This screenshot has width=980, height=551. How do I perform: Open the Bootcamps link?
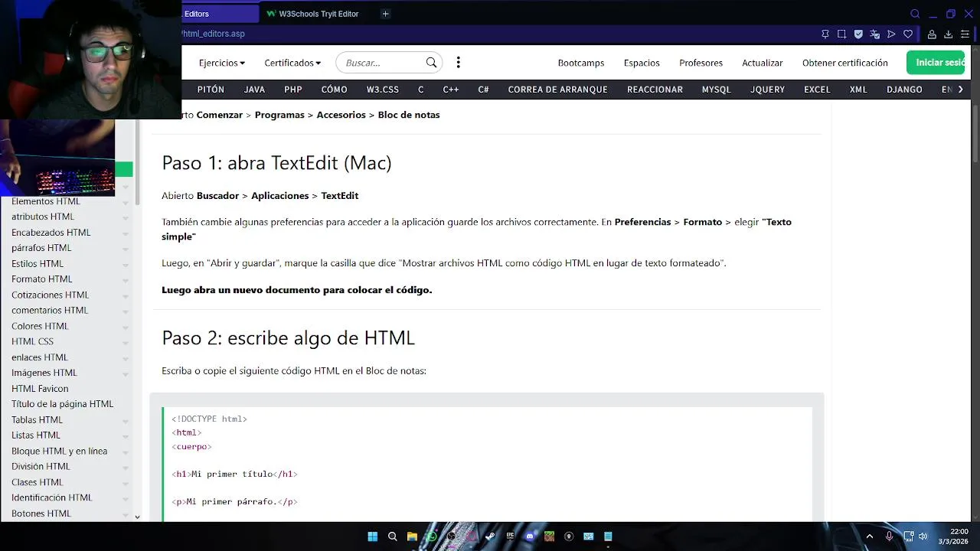(581, 63)
